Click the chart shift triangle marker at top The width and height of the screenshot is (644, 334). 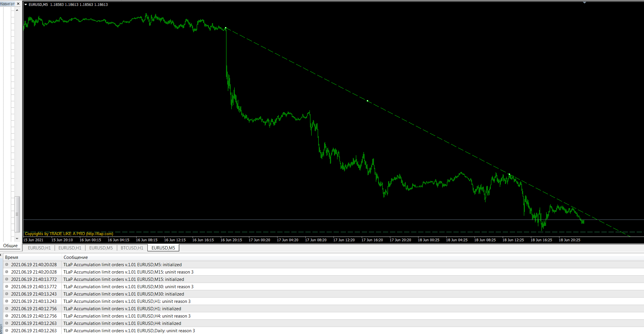[x=584, y=3]
